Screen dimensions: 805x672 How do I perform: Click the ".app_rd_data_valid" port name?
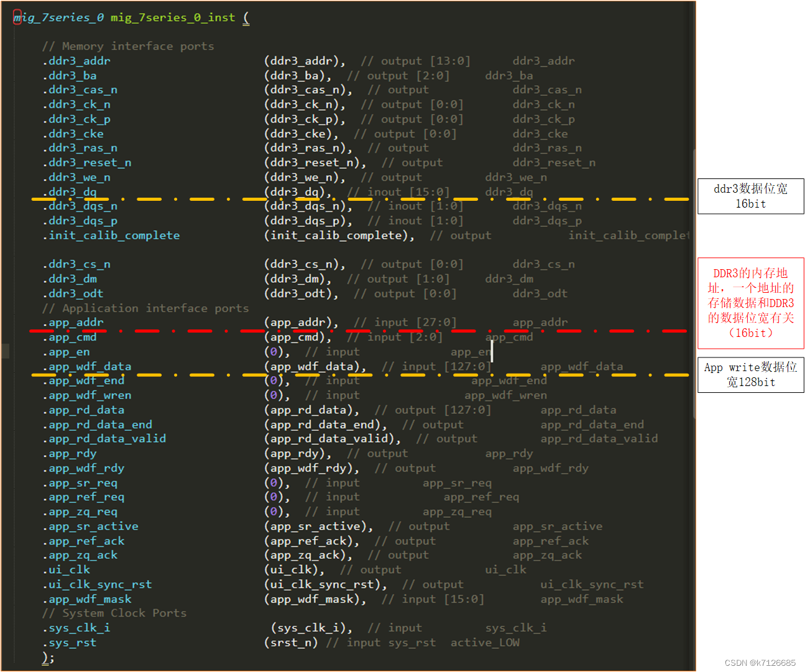click(x=104, y=439)
